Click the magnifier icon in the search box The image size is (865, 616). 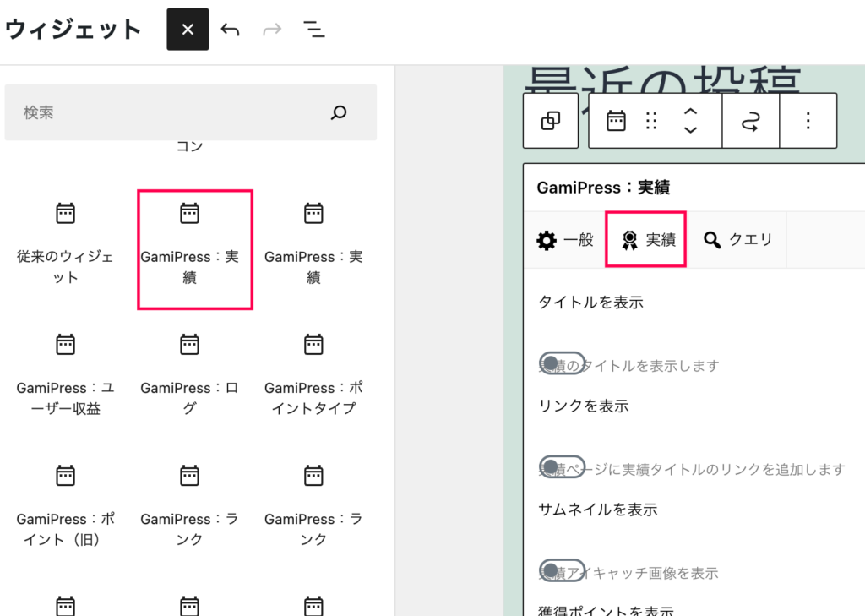pyautogui.click(x=339, y=112)
